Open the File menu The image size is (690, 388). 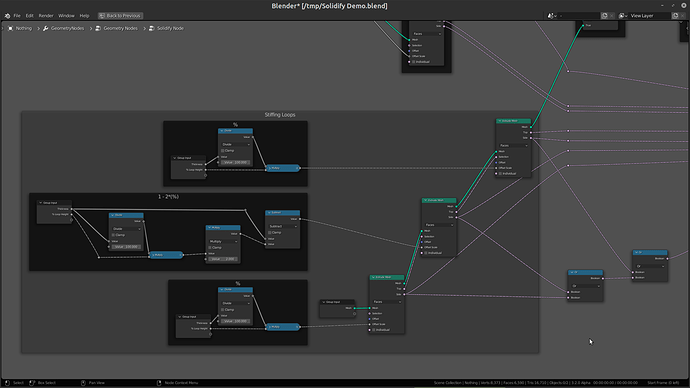pyautogui.click(x=17, y=15)
